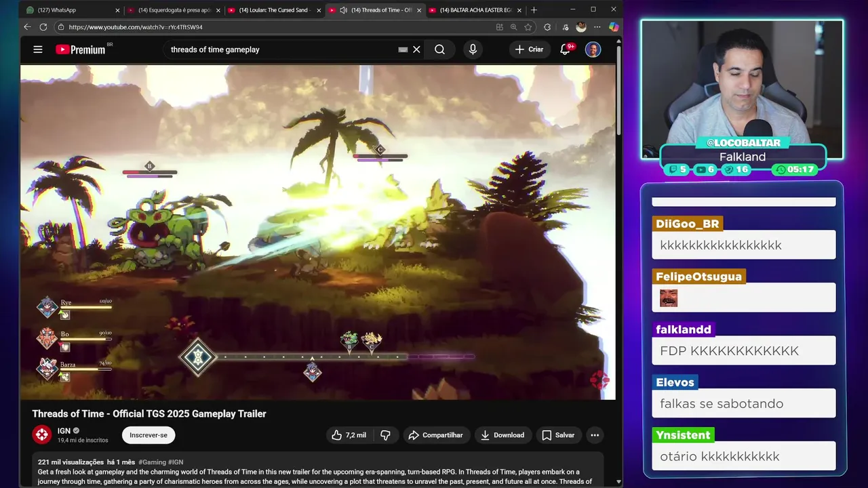Screen dimensions: 868x488
Task: Download the video
Action: pyautogui.click(x=502, y=435)
